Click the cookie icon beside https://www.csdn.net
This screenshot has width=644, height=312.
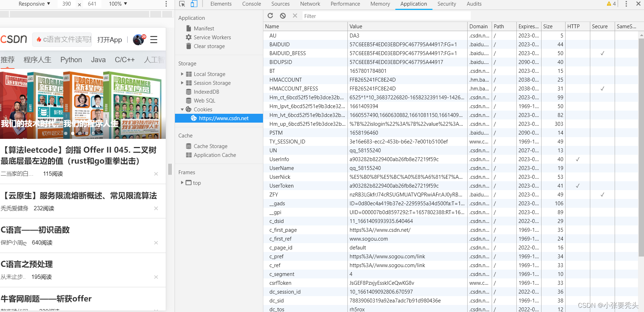click(194, 118)
